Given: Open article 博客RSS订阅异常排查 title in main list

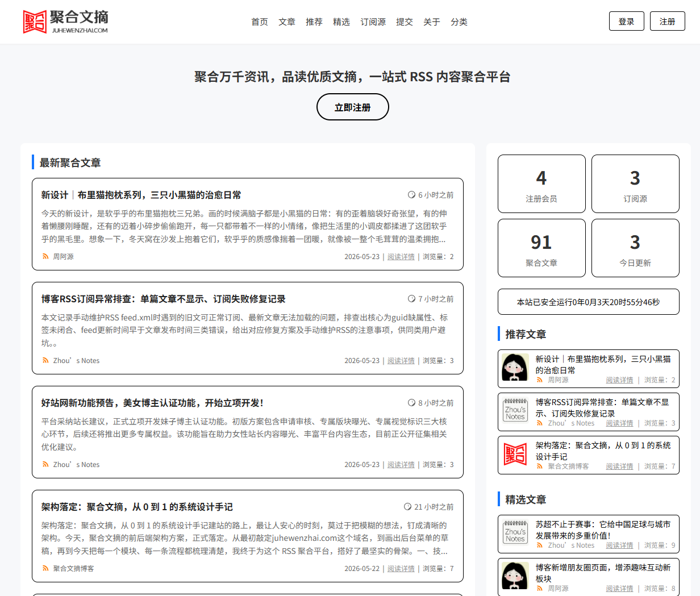Looking at the screenshot, I should tap(163, 299).
